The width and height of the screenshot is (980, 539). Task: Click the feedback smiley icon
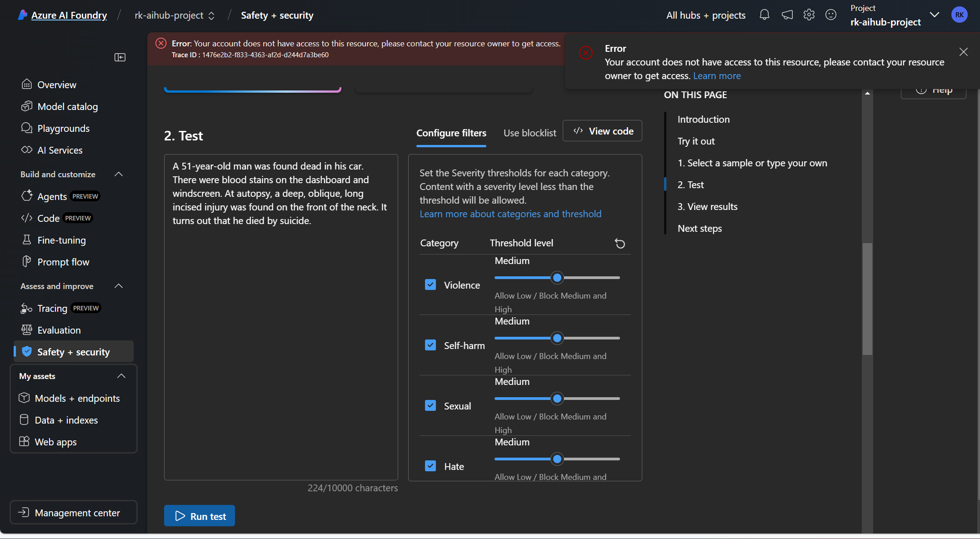pos(831,15)
